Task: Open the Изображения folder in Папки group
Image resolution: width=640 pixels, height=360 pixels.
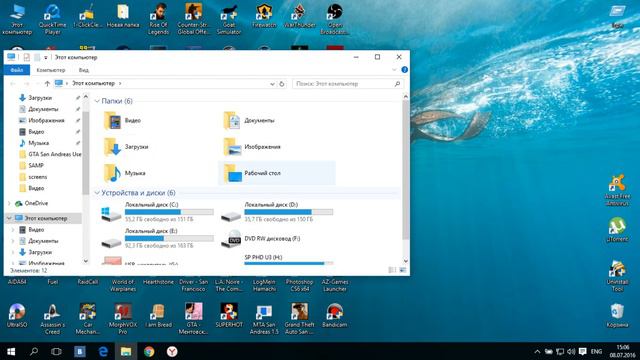Action: click(x=252, y=147)
